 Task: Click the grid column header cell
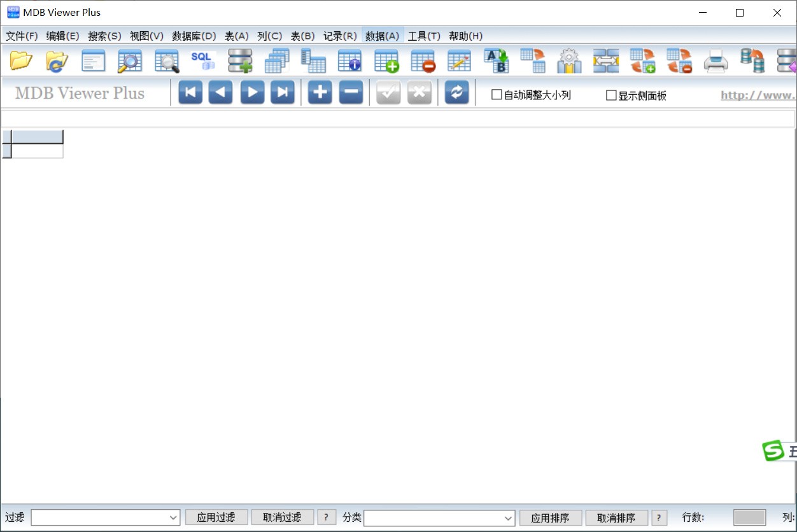pos(38,137)
